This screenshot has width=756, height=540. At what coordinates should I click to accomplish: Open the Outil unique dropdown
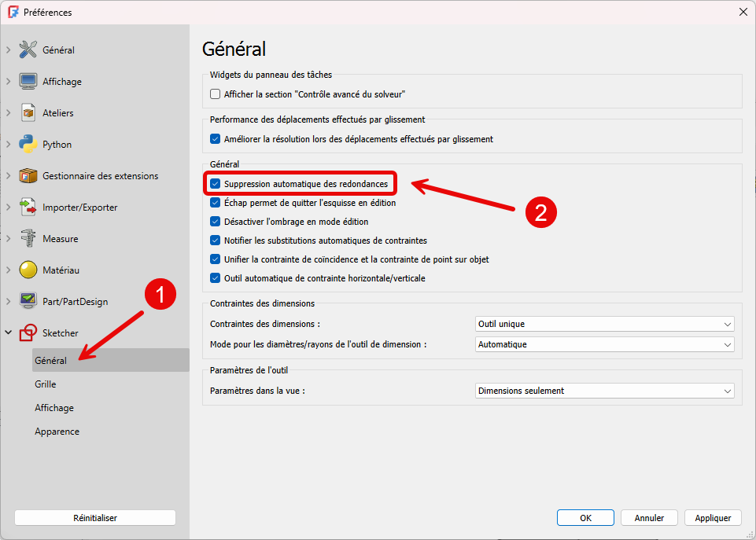point(604,324)
